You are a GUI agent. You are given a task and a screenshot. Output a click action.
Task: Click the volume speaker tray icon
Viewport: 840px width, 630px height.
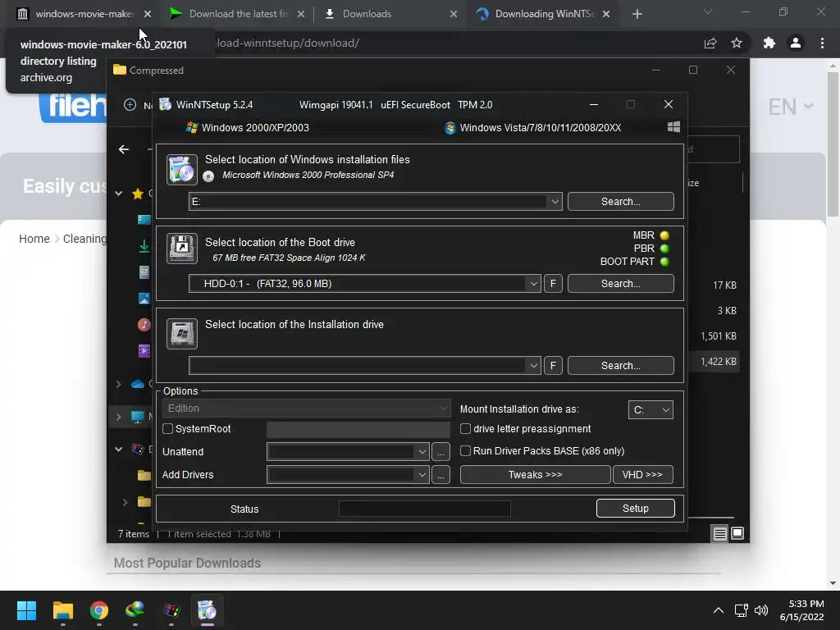point(760,610)
